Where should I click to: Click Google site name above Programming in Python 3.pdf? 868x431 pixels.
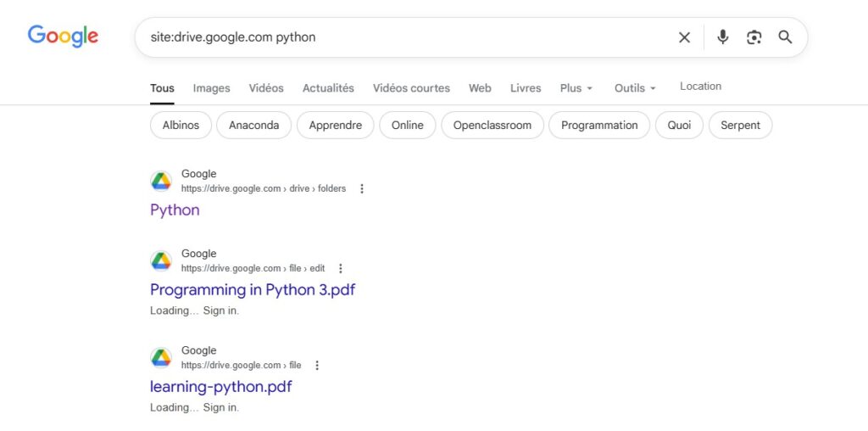[198, 254]
